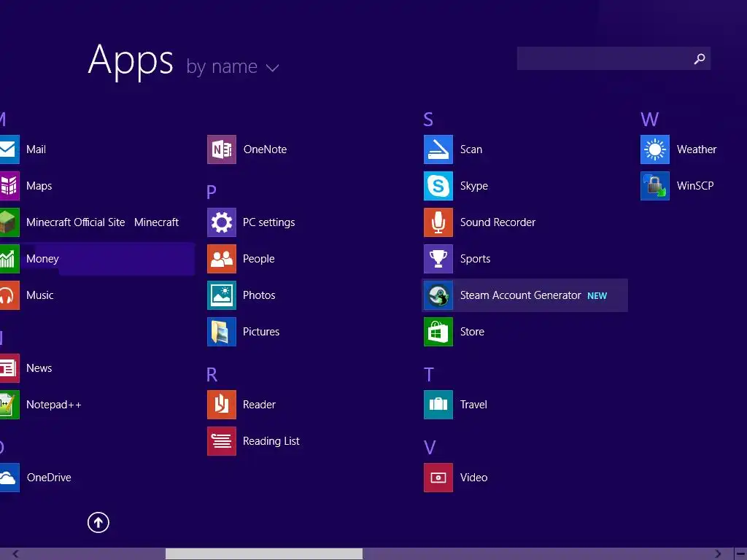Click the 'Minecraft Official Site' label
The image size is (747, 560).
pyautogui.click(x=76, y=222)
